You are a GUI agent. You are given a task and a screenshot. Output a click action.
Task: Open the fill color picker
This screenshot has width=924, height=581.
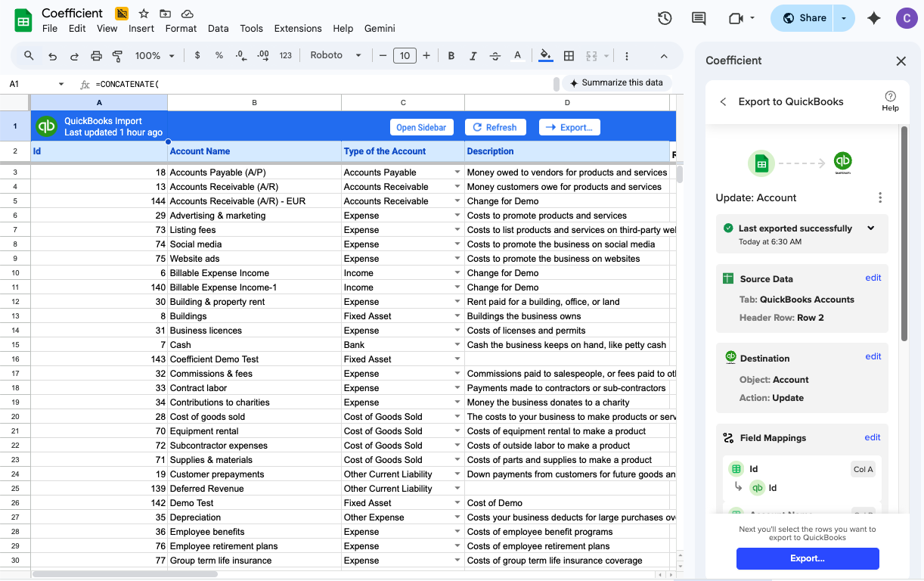click(x=545, y=56)
